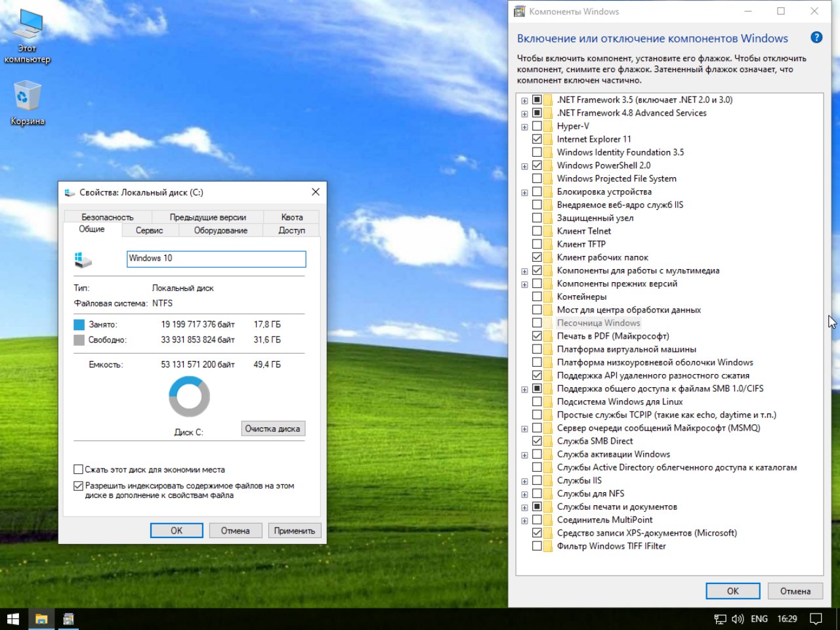Open the Start menu Windows icon
The width and height of the screenshot is (840, 630).
(13, 619)
